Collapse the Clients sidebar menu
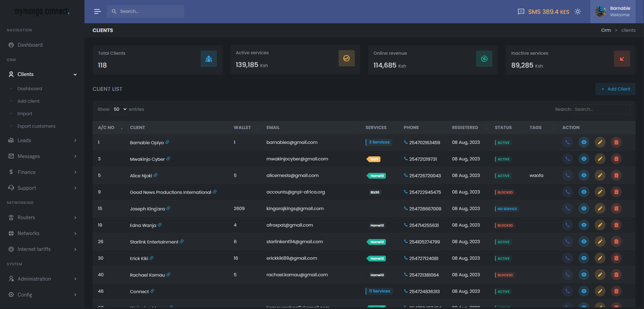 (42, 74)
